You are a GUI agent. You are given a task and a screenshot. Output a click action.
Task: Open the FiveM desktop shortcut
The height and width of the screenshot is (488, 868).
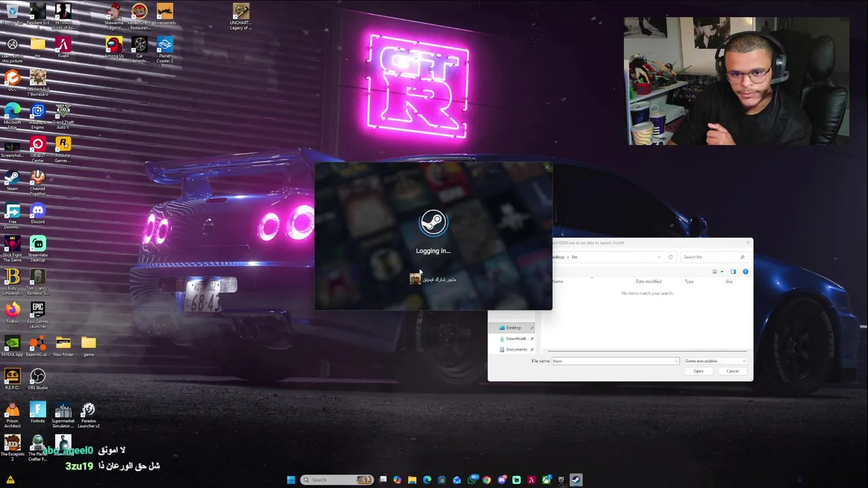coord(63,47)
